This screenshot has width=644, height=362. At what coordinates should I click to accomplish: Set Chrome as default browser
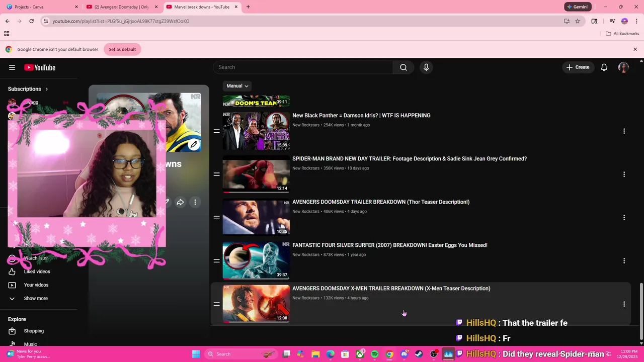122,49
